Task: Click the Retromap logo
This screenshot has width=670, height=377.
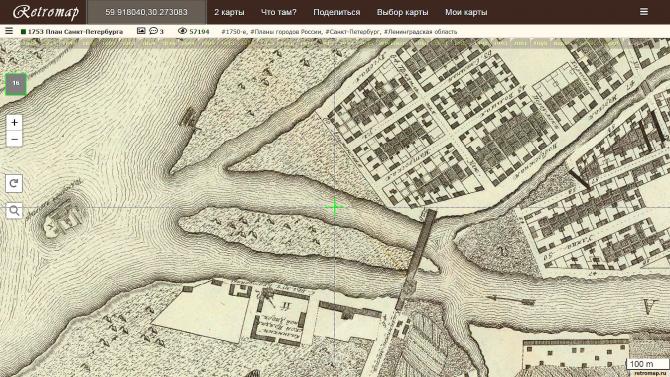Action: point(46,12)
